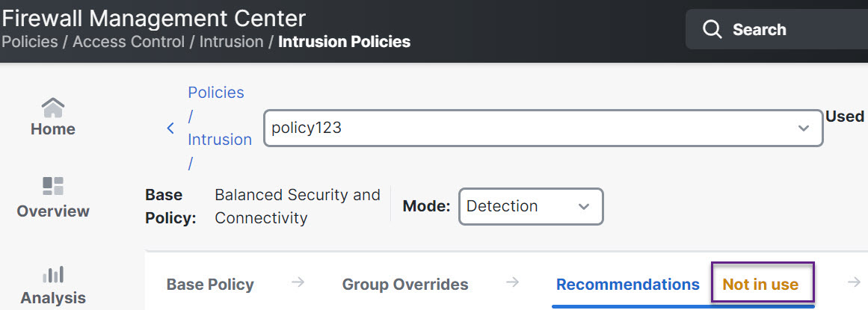Click the magnifying glass search icon
The image size is (868, 310).
(712, 30)
